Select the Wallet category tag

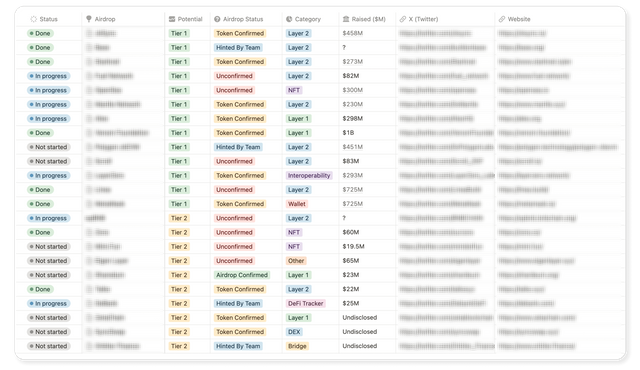click(x=297, y=204)
